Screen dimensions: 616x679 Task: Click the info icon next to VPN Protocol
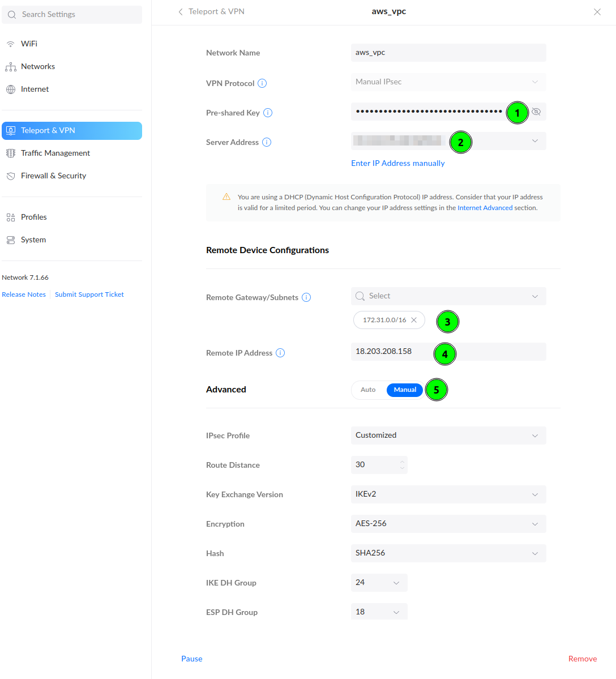(x=262, y=83)
